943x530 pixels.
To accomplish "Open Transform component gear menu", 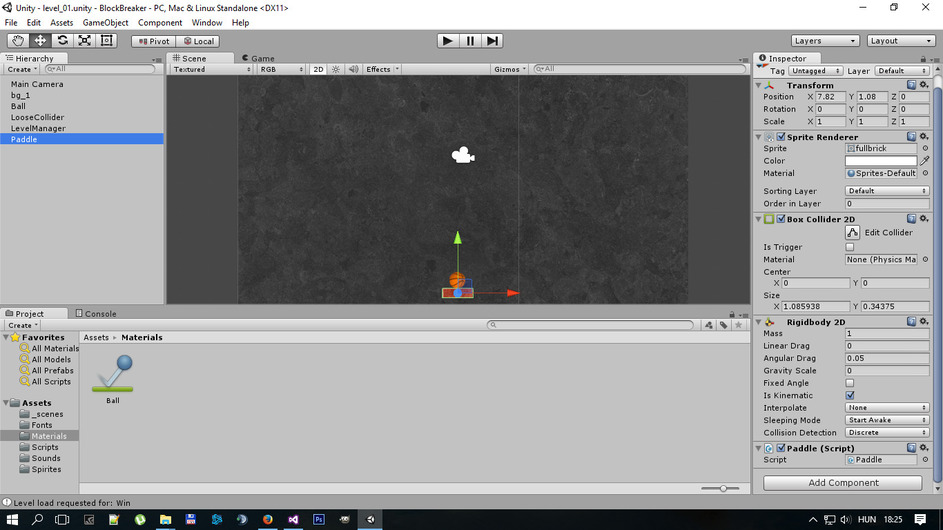I will (924, 85).
